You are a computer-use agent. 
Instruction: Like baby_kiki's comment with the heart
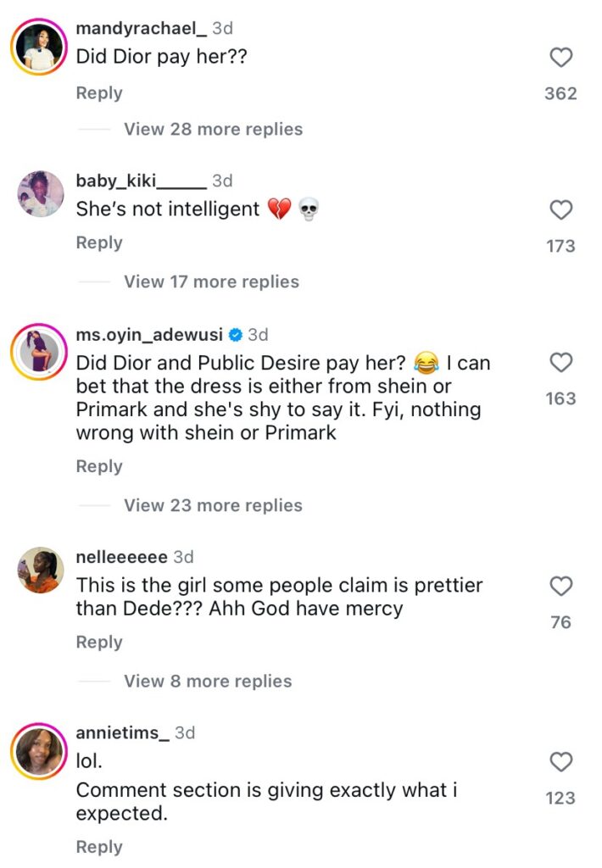point(561,210)
